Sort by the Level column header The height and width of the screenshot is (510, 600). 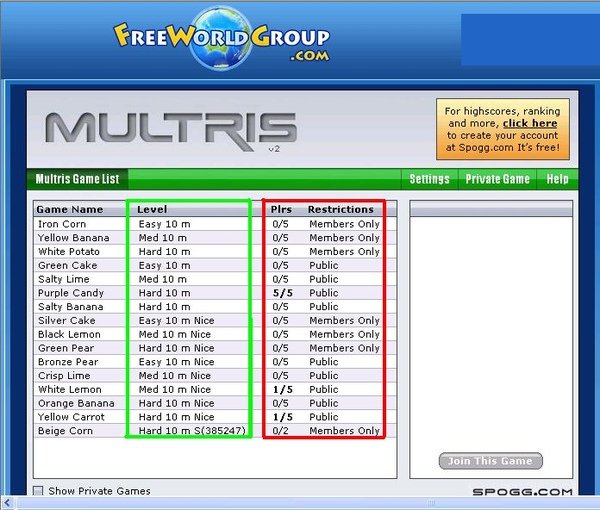pyautogui.click(x=152, y=209)
